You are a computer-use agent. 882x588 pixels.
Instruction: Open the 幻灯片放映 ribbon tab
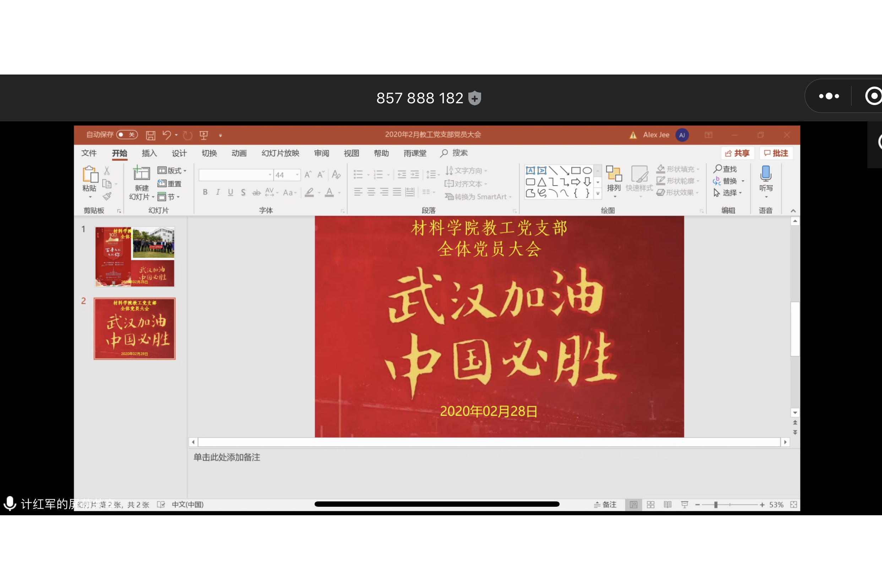[x=280, y=153]
